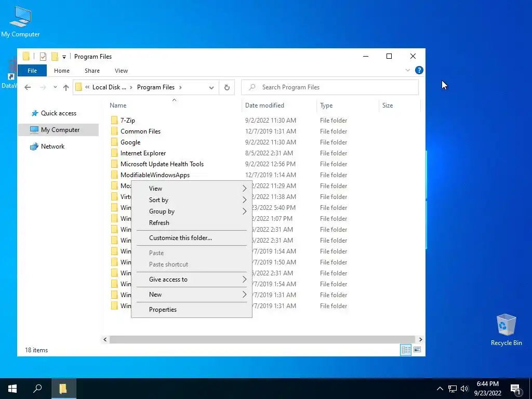Click the Google folder icon
This screenshot has height=399, width=532.
[114, 142]
